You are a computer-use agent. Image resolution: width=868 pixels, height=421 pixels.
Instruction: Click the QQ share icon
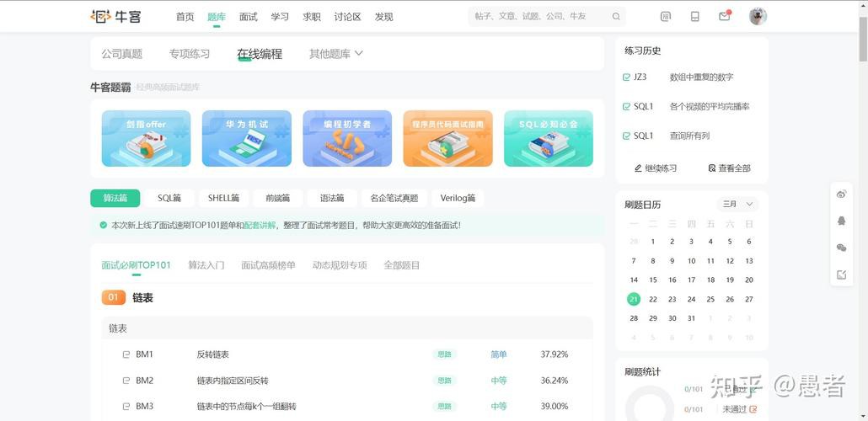[x=841, y=221]
